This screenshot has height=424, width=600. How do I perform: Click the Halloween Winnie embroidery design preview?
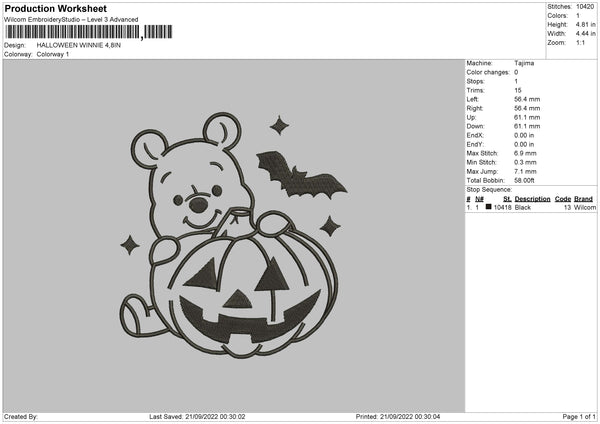(233, 235)
